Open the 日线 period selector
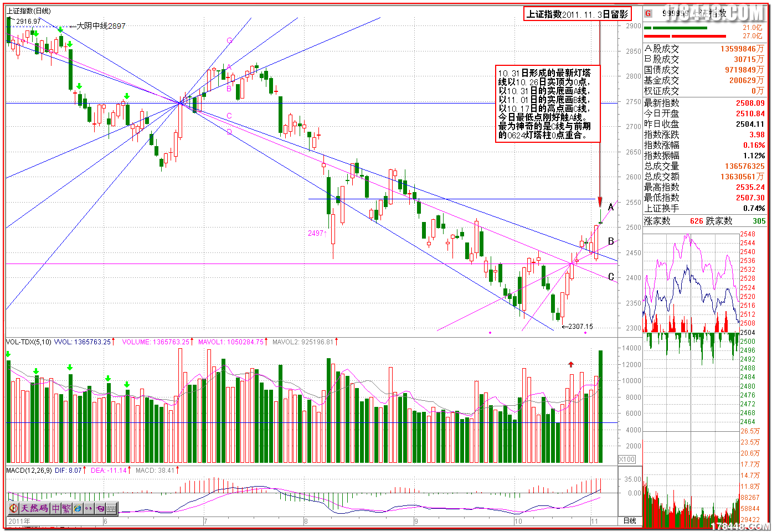Screen dimensions: 772x532 click(x=630, y=521)
